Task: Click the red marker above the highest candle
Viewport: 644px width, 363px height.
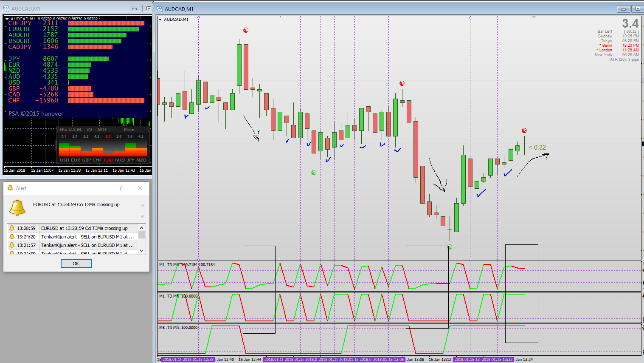Action: tap(245, 30)
